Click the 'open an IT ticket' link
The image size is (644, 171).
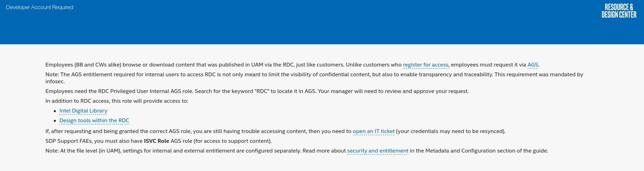374,131
